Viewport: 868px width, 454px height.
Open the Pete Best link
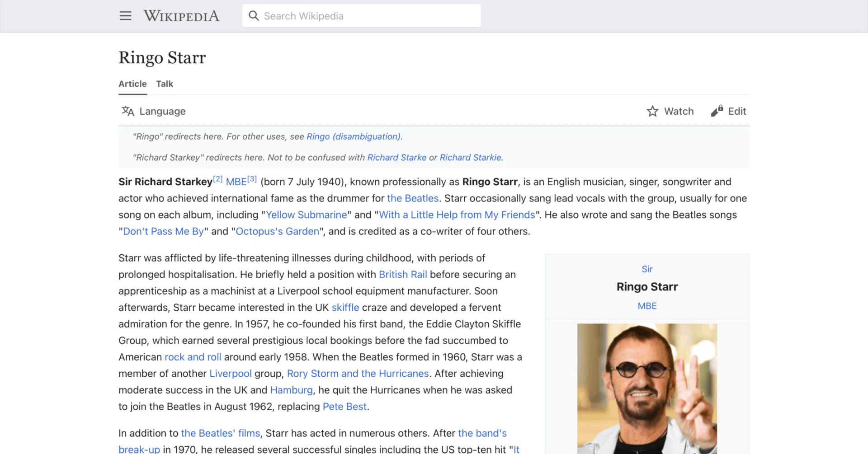pos(344,407)
